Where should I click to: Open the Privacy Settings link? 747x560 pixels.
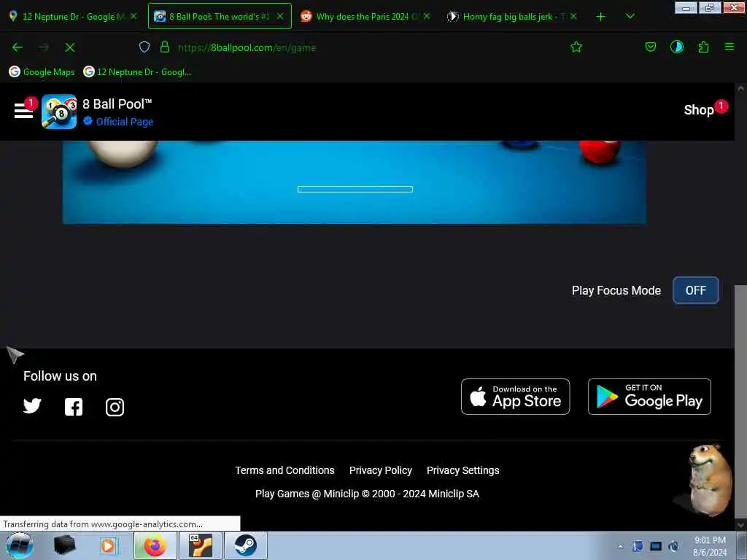click(462, 470)
